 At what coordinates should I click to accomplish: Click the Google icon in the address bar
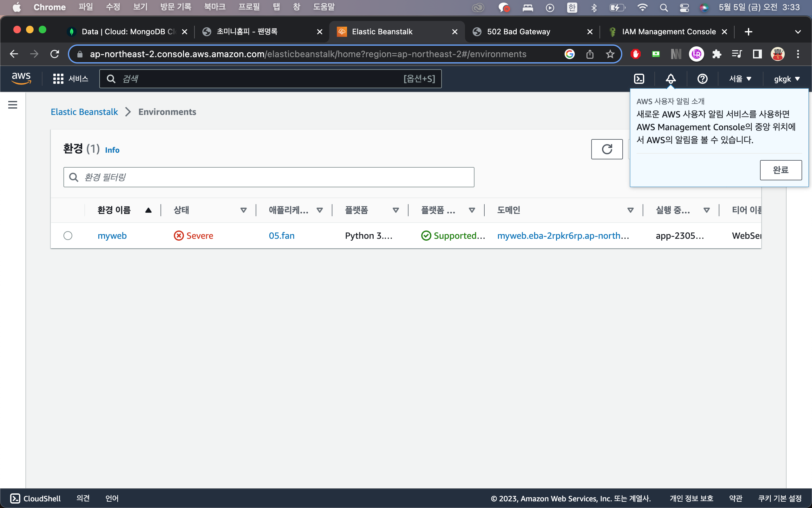click(569, 54)
